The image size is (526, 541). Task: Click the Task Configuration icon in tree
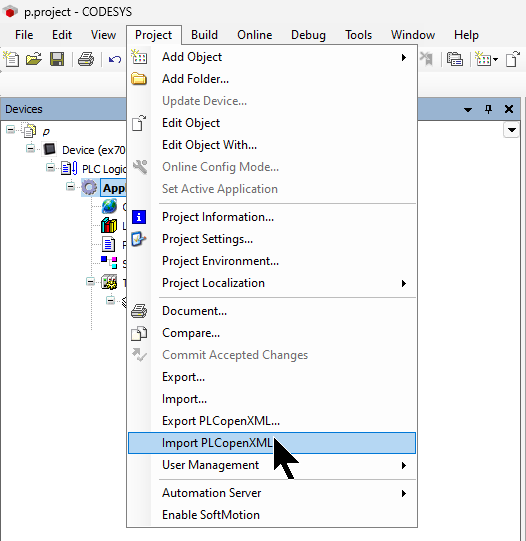point(109,282)
